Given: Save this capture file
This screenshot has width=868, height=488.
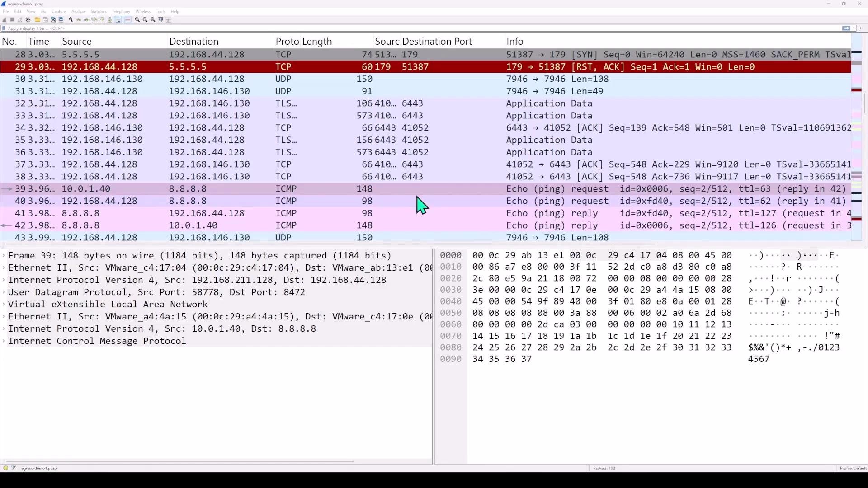Looking at the screenshot, I should click(x=45, y=20).
